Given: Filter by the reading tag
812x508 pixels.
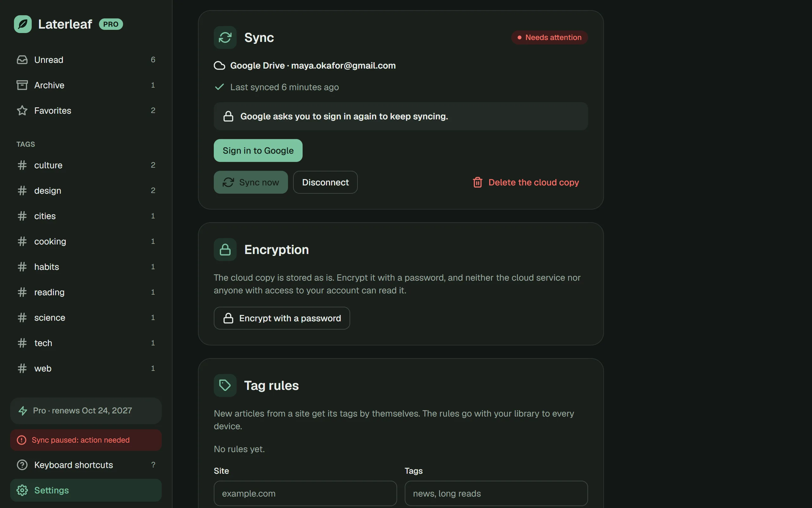Looking at the screenshot, I should (86, 292).
